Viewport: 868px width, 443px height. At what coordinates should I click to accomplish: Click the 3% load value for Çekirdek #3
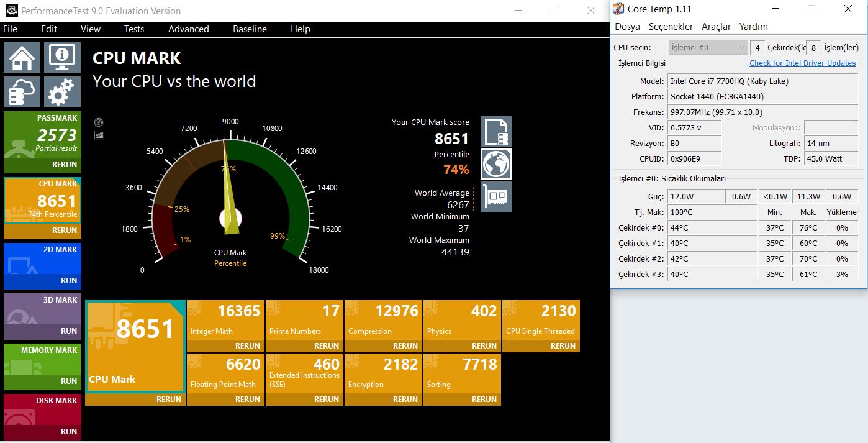842,274
